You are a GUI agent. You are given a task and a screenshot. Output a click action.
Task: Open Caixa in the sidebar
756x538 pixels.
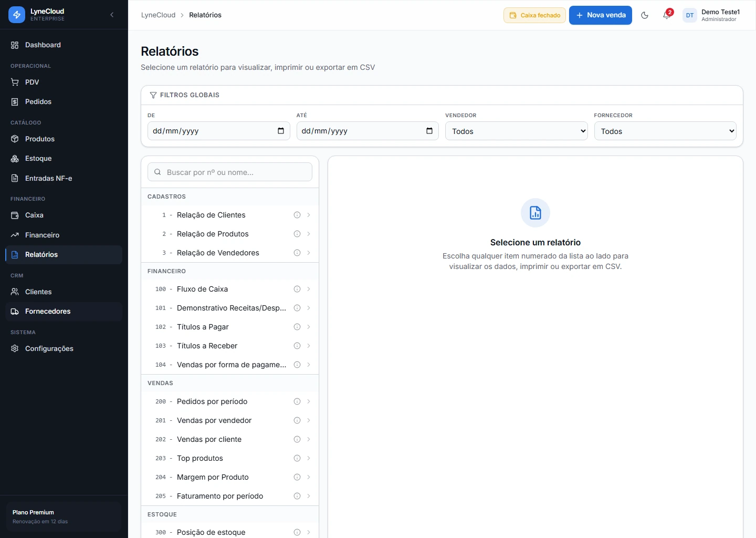coord(64,215)
